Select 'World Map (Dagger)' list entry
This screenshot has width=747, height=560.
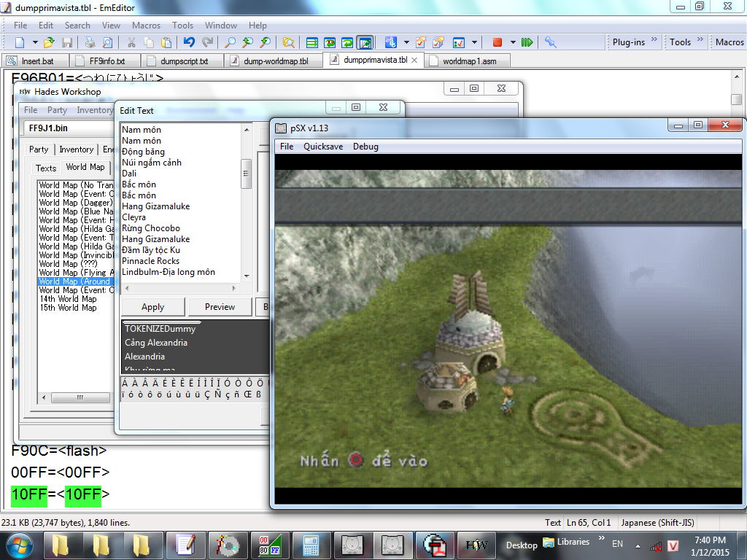click(x=76, y=203)
